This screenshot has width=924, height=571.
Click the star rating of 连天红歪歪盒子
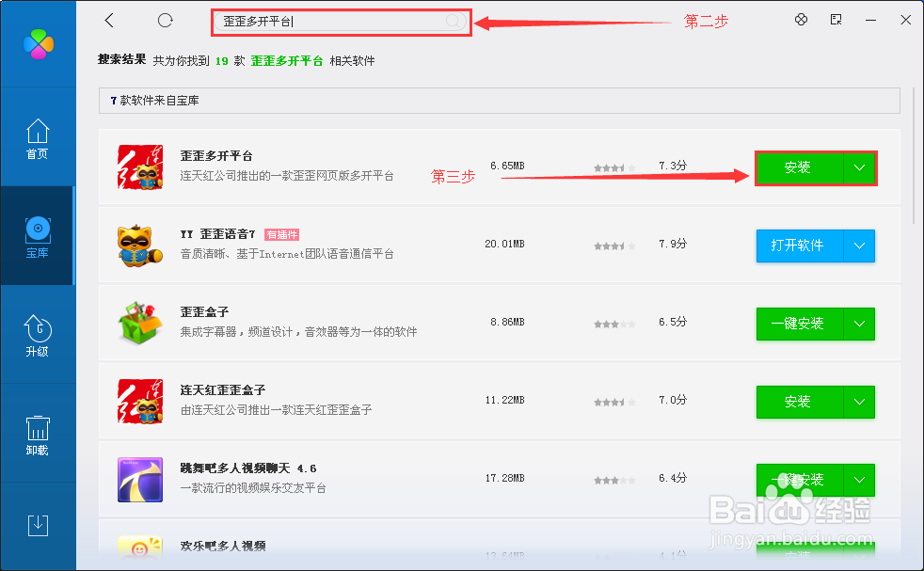click(x=614, y=402)
